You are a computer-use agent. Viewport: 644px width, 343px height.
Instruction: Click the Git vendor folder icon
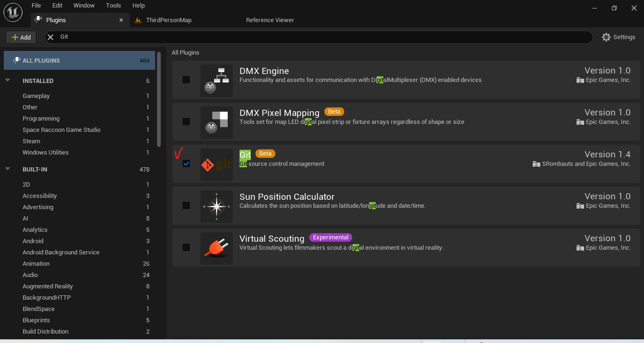[536, 164]
